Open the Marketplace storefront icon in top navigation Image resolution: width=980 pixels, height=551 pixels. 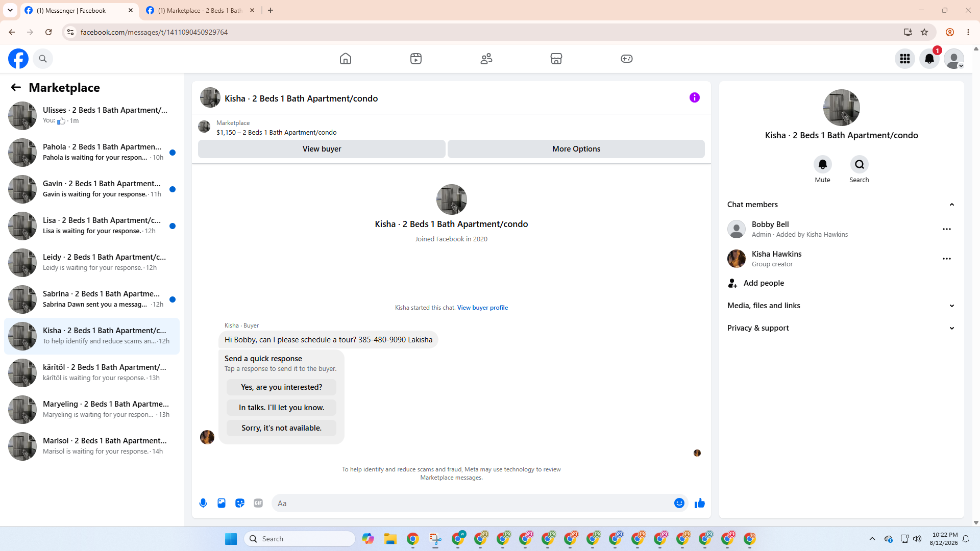coord(556,59)
